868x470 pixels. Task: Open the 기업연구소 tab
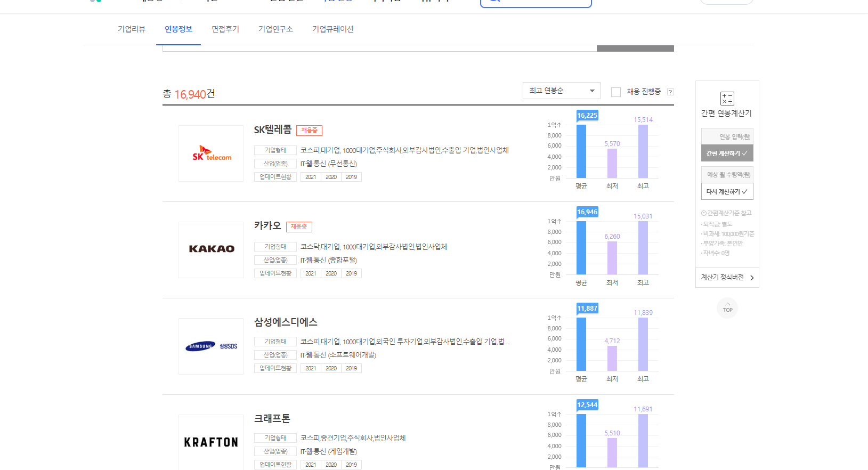[x=275, y=29]
